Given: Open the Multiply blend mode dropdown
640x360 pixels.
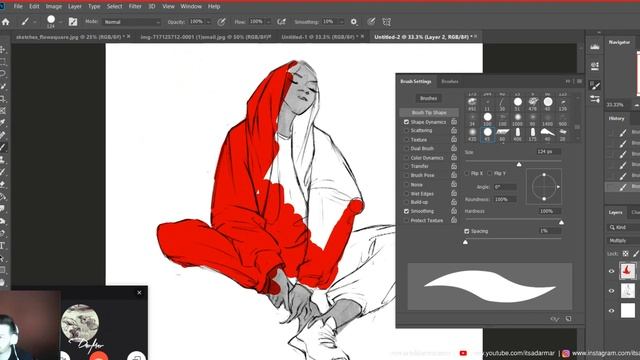Looking at the screenshot, I should click(623, 240).
